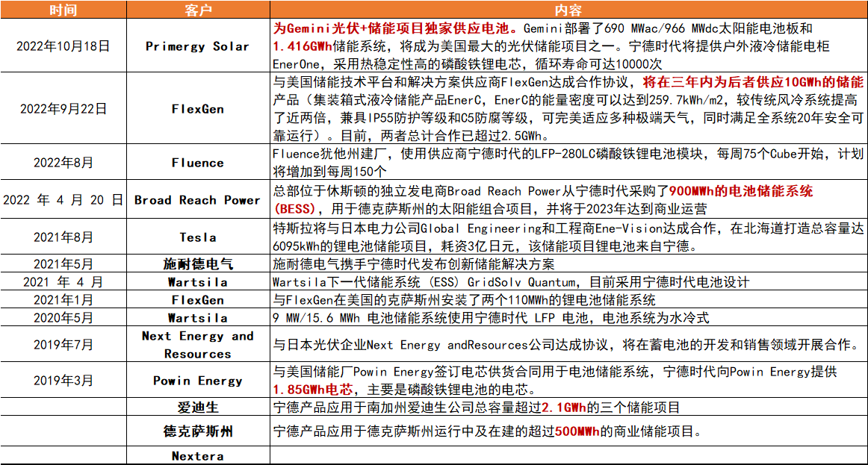Click the 客户 column header
The image size is (868, 465).
tap(198, 10)
